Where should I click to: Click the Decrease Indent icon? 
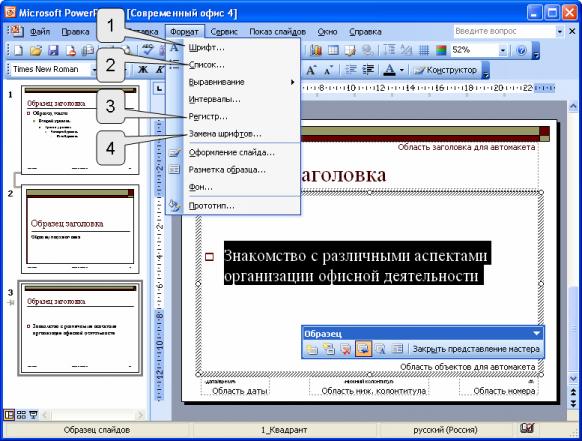[x=351, y=69]
